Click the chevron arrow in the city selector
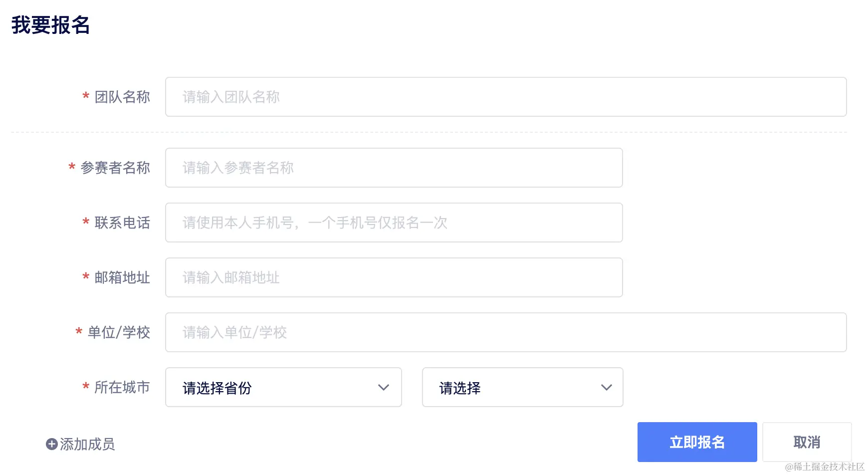This screenshot has height=475, width=868. click(x=606, y=388)
